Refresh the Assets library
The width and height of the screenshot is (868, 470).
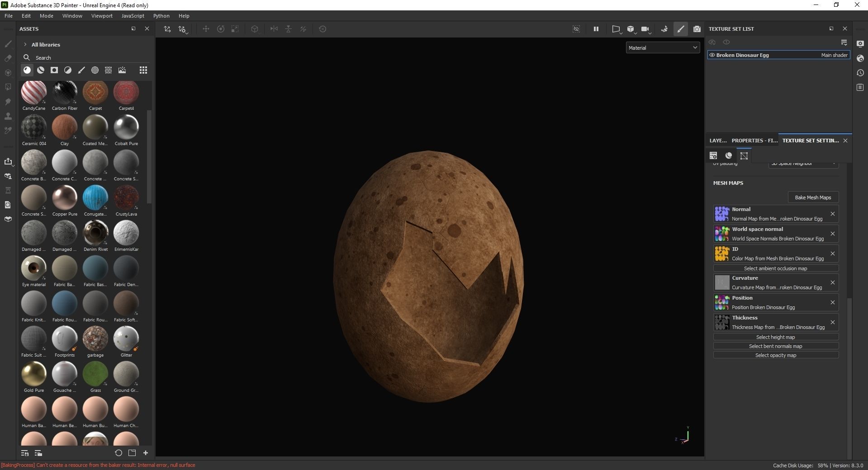tap(119, 453)
